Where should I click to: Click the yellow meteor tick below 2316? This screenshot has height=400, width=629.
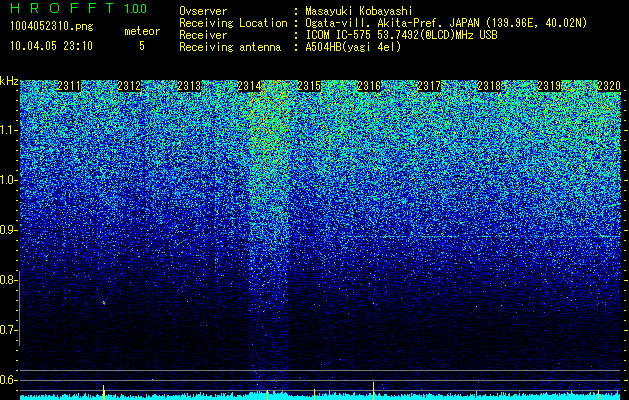tap(373, 390)
